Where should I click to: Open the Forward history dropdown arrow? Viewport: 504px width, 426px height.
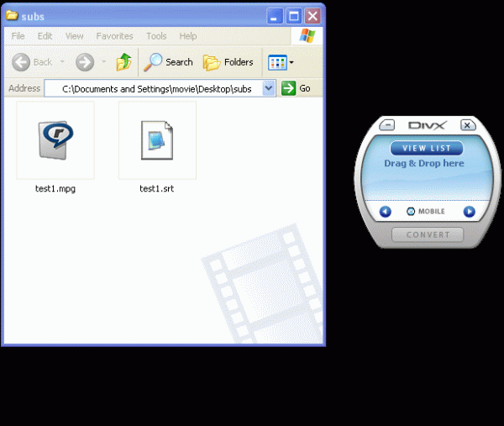pyautogui.click(x=103, y=61)
